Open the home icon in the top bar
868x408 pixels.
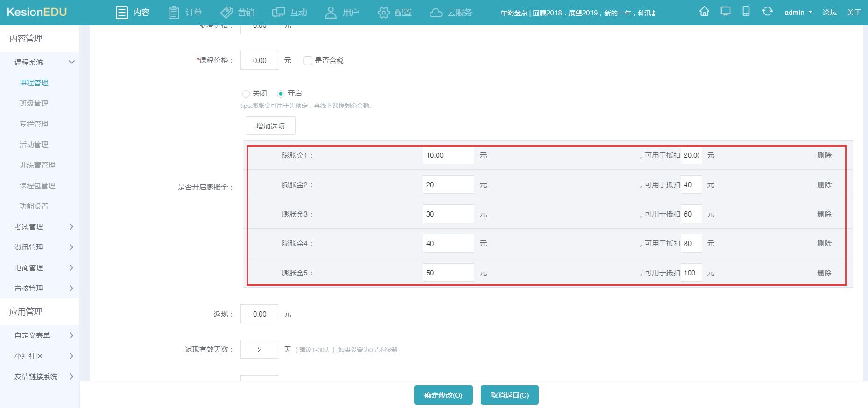(704, 12)
